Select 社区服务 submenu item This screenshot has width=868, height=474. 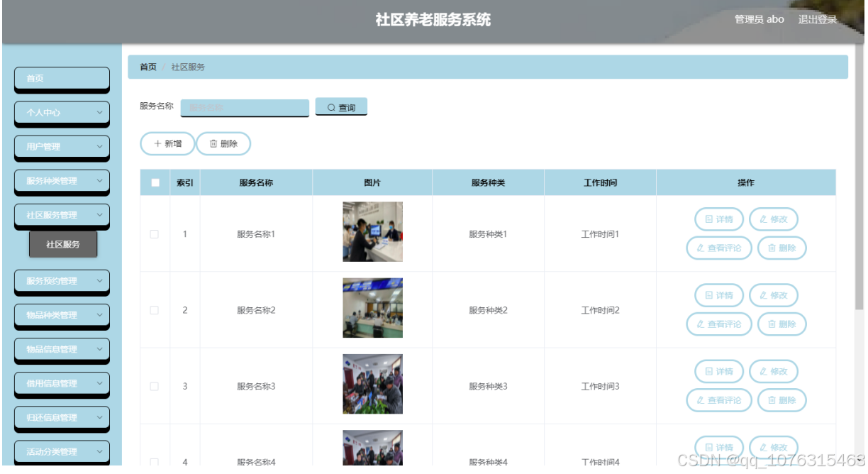pos(63,244)
